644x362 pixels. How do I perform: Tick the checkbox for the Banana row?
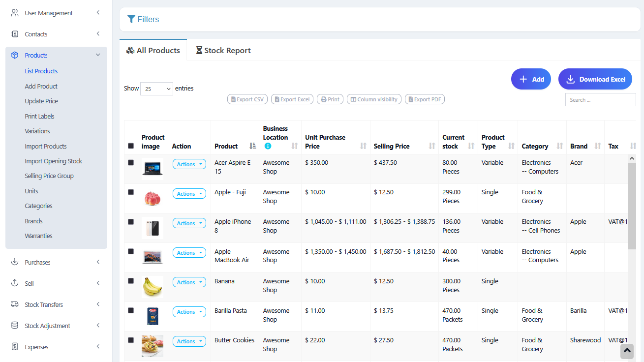130,280
